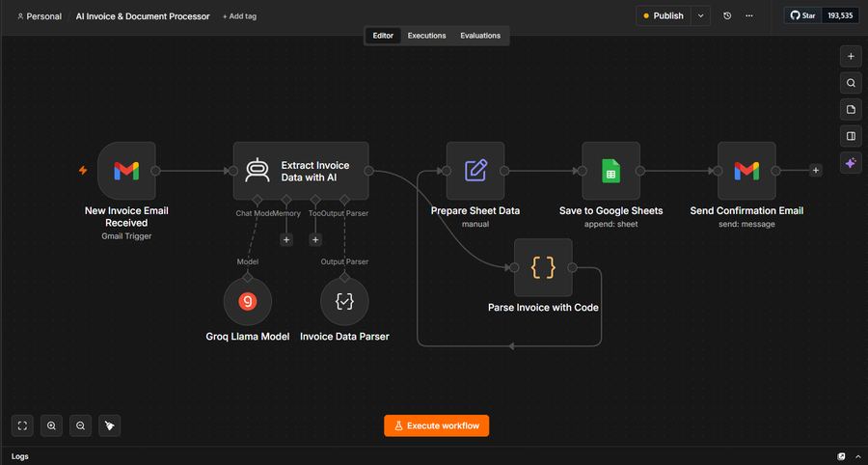Zoom the canvas to fit
Viewport: 868px width, 465px height.
click(22, 425)
